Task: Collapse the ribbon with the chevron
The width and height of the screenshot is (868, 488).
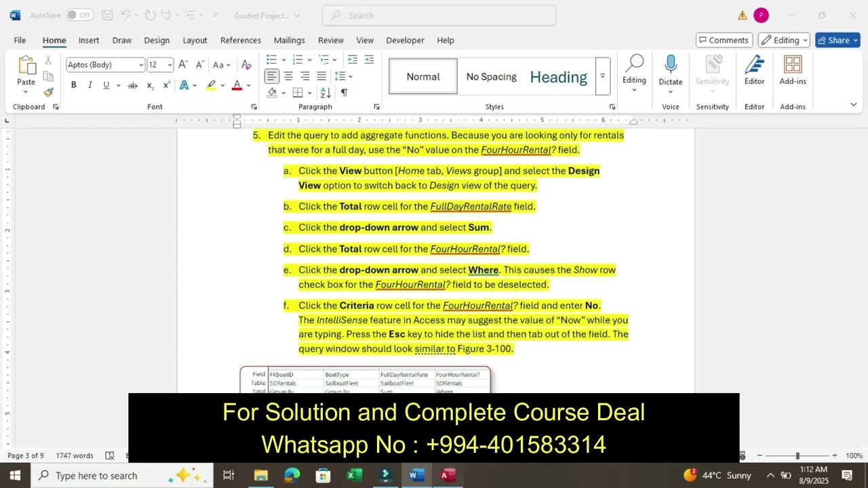Action: [853, 104]
